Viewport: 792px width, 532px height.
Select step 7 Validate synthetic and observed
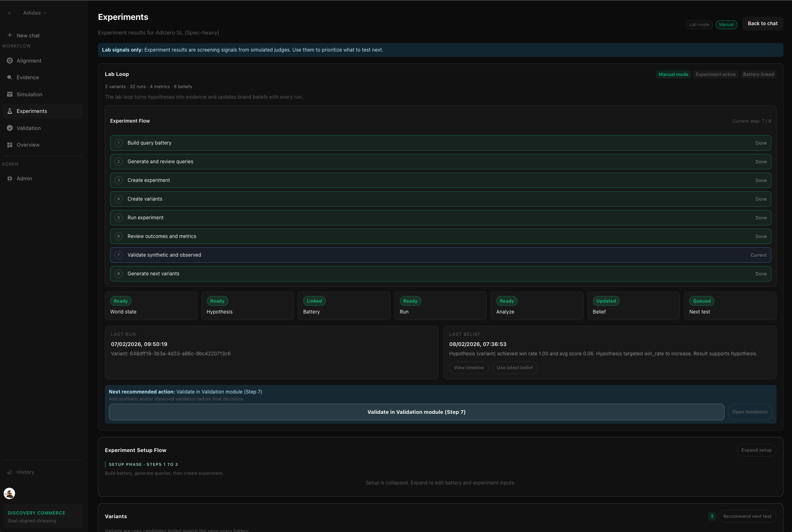pyautogui.click(x=440, y=255)
